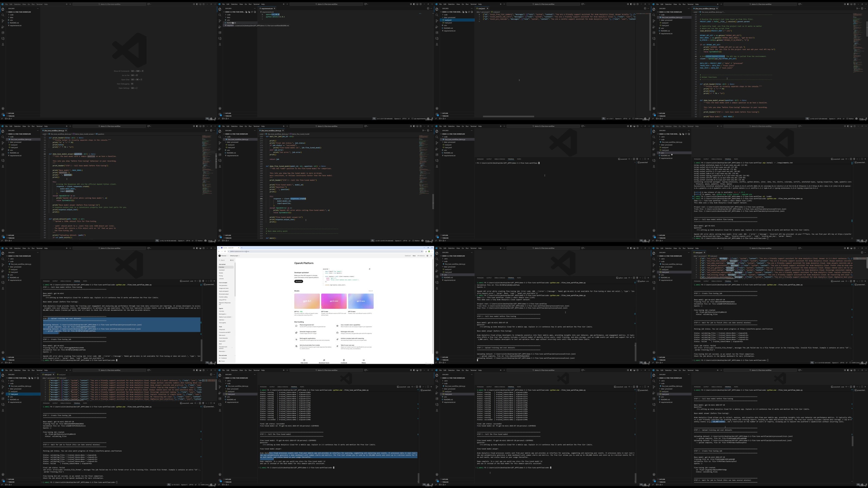Click New File icon in requirements.txt tab window explorer
The width and height of the screenshot is (868, 488).
point(246,12)
